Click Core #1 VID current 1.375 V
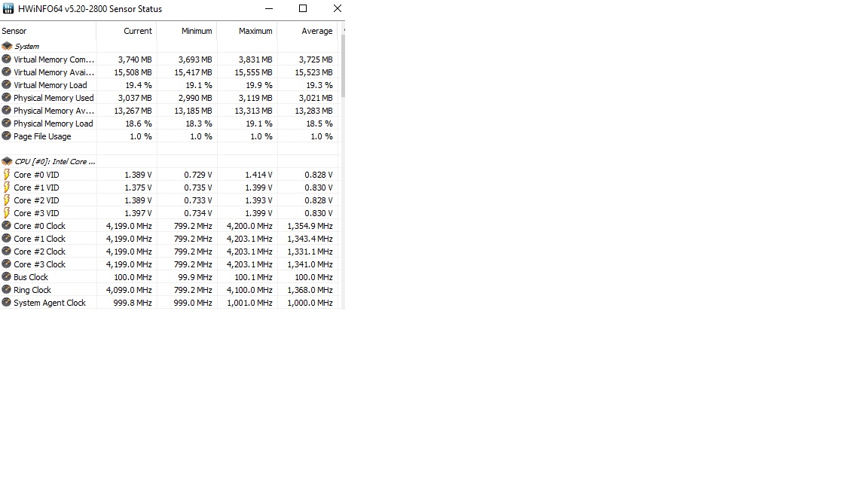Screen dimensions: 868x488 pyautogui.click(x=138, y=188)
